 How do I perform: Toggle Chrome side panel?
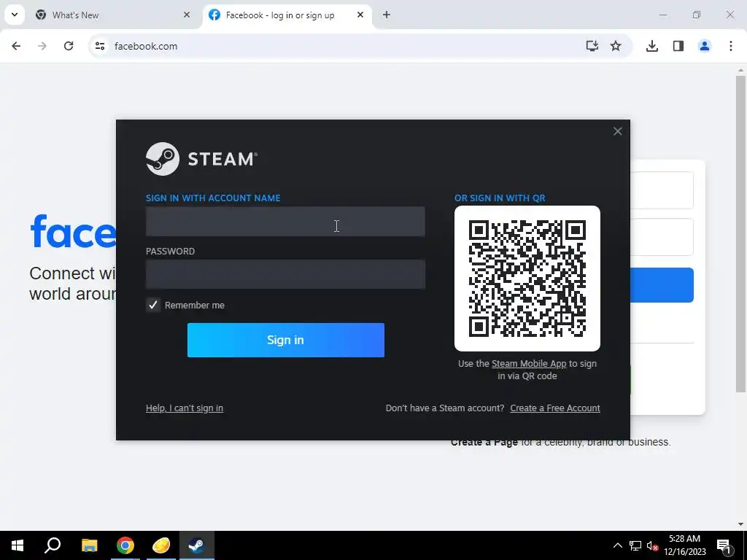pos(678,46)
